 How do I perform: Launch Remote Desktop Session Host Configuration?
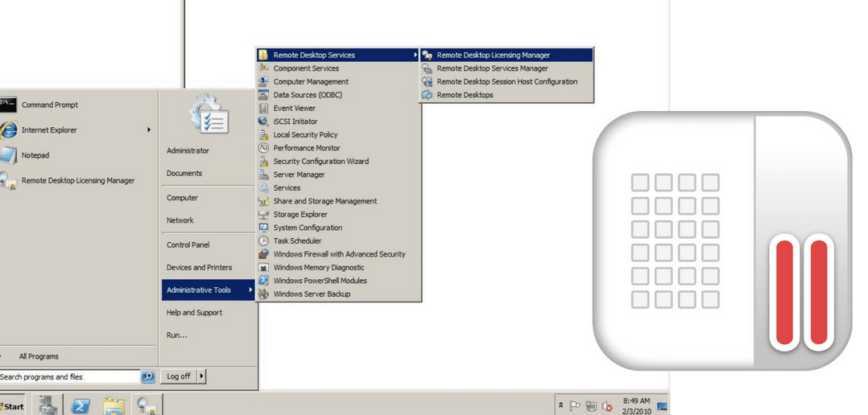506,81
